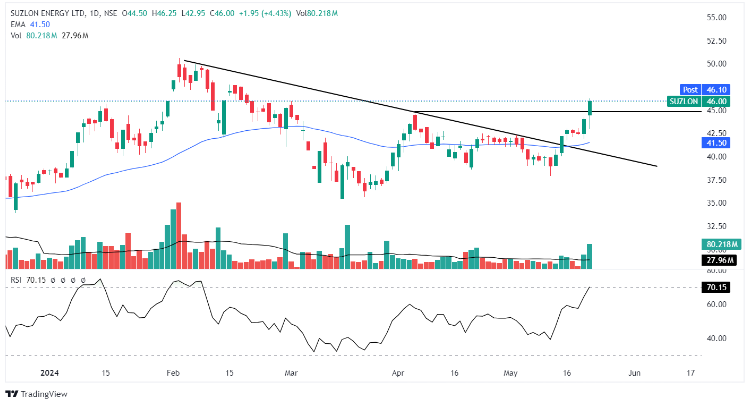Click the 70.15 RSI value label
The width and height of the screenshot is (746, 403).
715,288
